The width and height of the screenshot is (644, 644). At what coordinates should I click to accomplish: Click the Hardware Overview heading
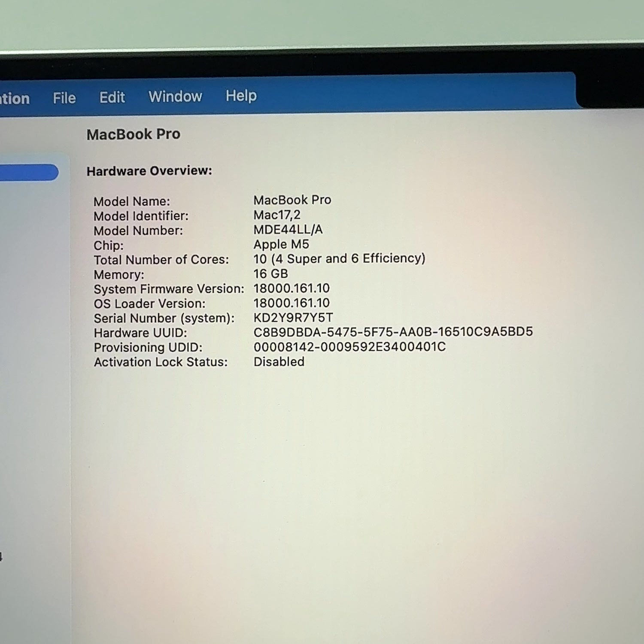point(149,171)
